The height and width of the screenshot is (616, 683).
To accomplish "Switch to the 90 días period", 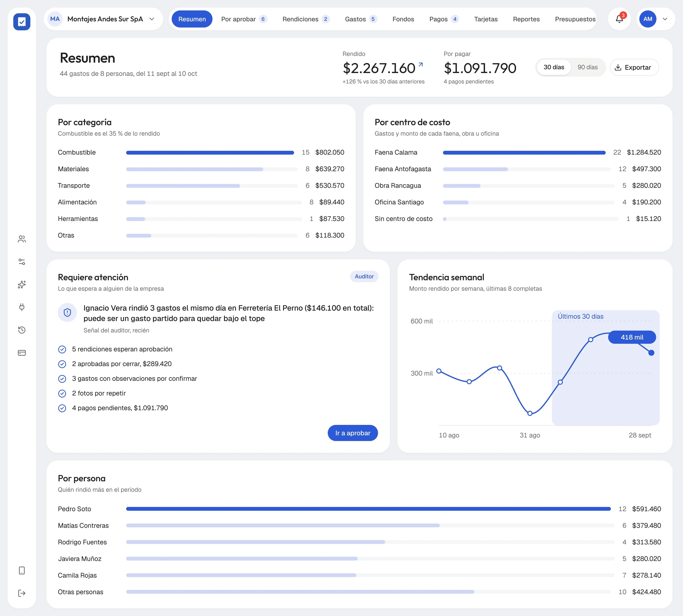I will pos(588,67).
